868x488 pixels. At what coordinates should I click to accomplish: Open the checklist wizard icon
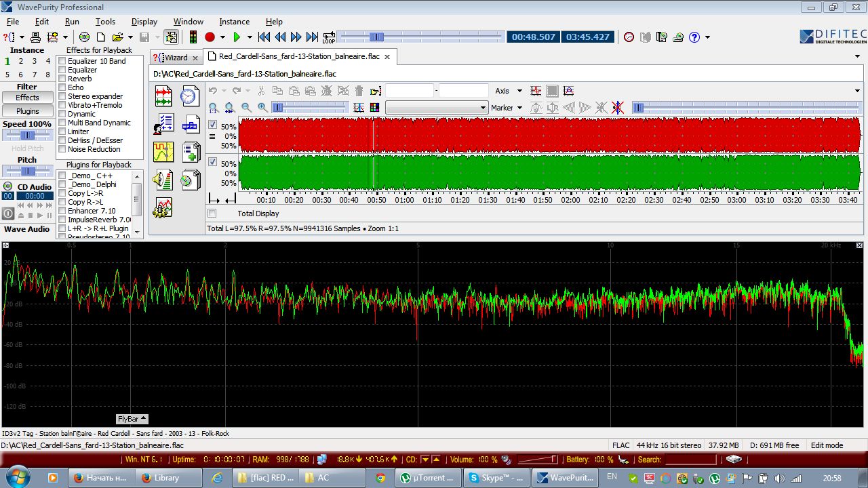(163, 123)
